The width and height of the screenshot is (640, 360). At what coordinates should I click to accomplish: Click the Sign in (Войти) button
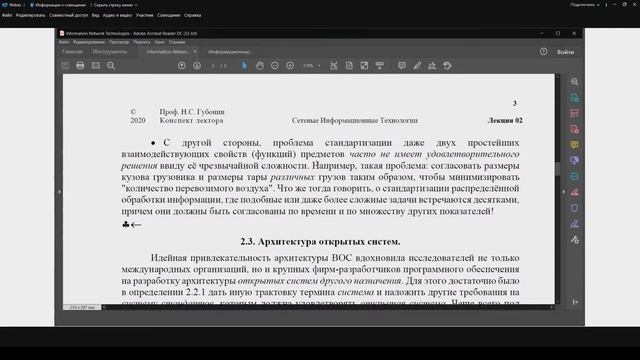565,52
